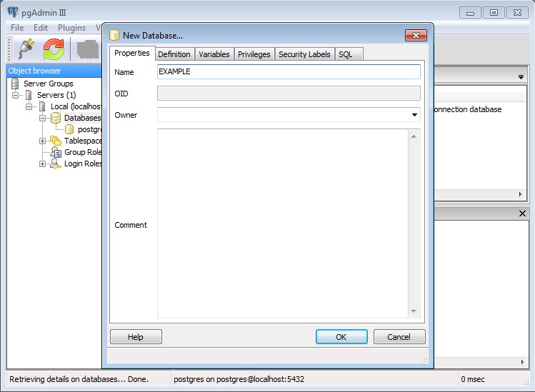
Task: Click the Group Roles icon in tree
Action: [x=56, y=152]
